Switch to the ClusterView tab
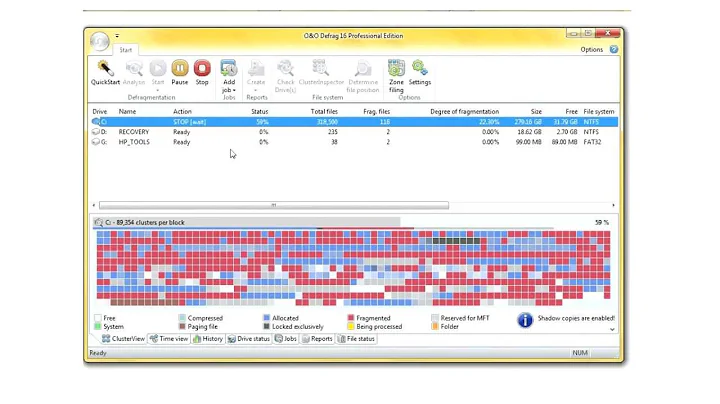The height and width of the screenshot is (404, 720). point(124,339)
